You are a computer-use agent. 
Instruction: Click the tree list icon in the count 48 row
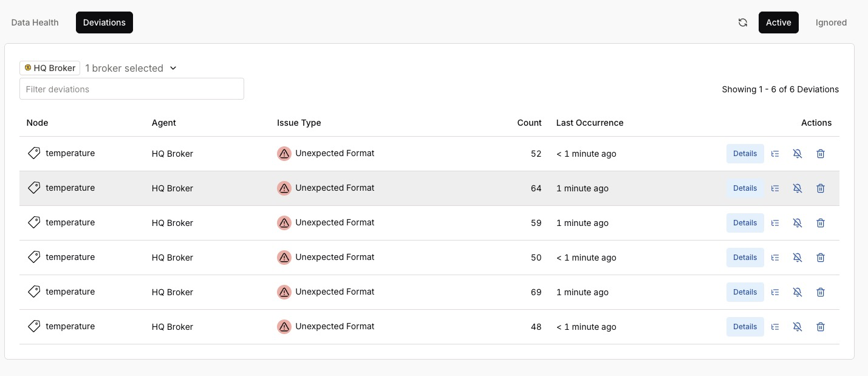click(x=775, y=327)
